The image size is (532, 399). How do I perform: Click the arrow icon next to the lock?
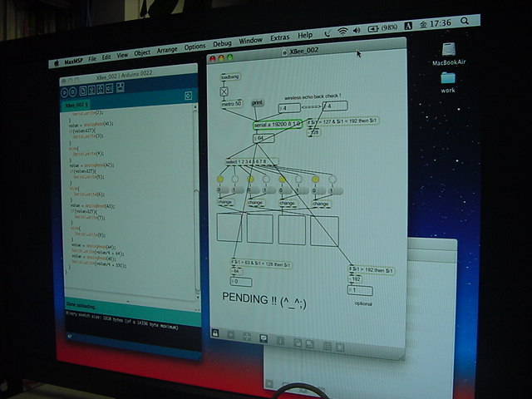click(231, 335)
